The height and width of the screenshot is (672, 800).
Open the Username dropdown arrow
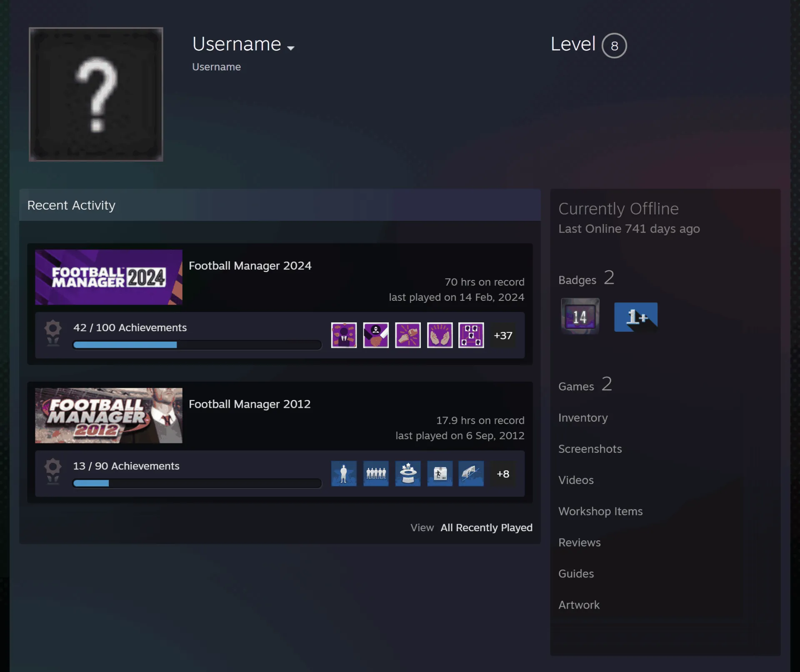pos(291,48)
